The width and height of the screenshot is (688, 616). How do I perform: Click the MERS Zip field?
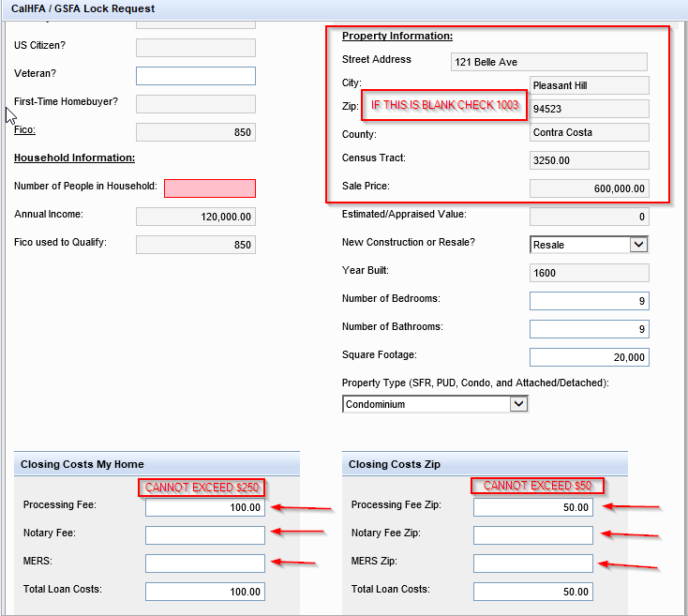tap(533, 563)
